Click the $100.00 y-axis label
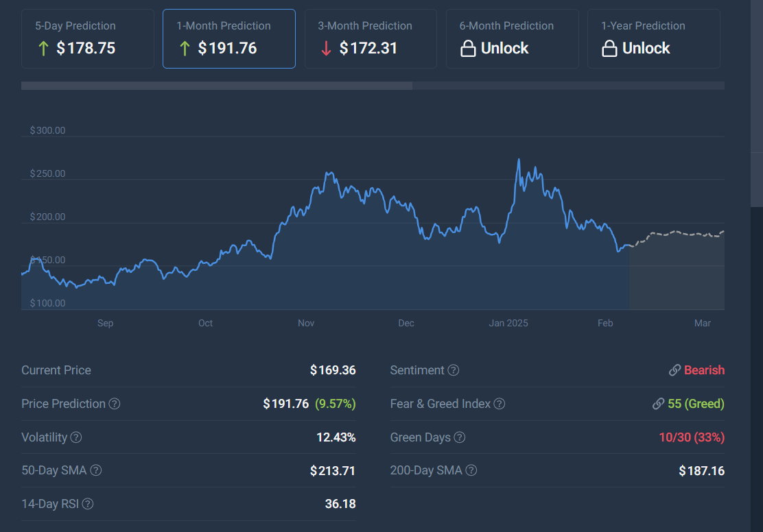The width and height of the screenshot is (763, 532). [x=48, y=303]
